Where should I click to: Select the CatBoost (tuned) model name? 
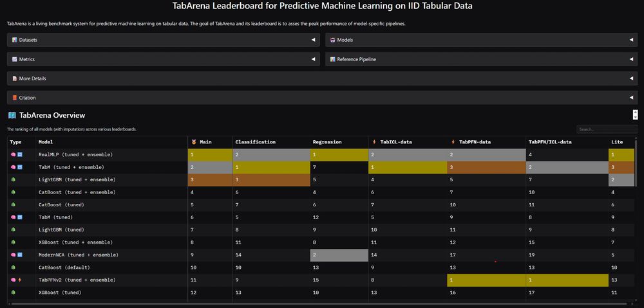(x=62, y=204)
